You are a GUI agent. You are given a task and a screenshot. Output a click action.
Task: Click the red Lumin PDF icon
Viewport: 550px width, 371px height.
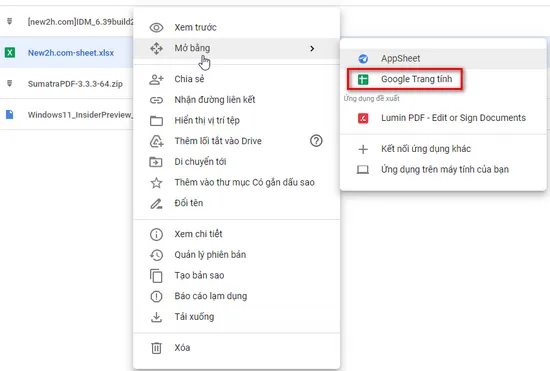click(363, 118)
